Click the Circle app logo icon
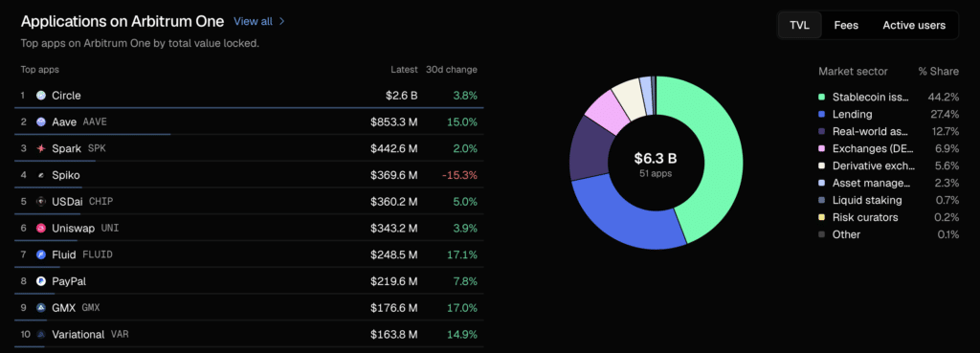 point(41,96)
